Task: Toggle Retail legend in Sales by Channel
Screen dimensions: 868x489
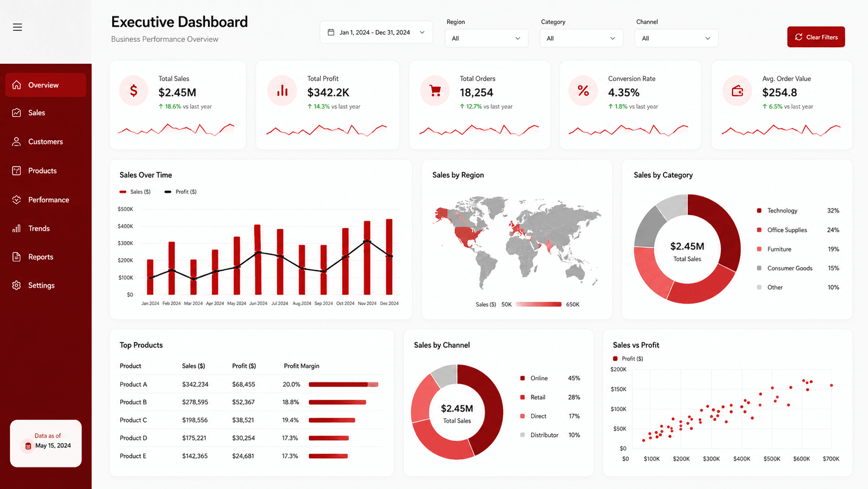Action: (533, 397)
